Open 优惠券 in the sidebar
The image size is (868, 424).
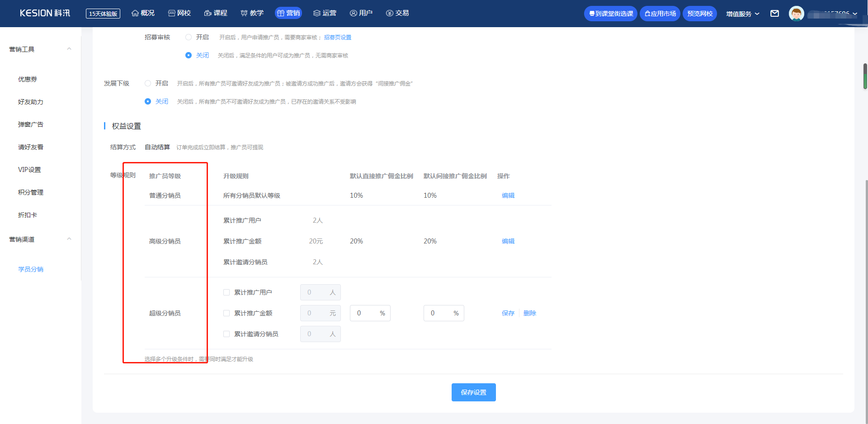pos(28,79)
